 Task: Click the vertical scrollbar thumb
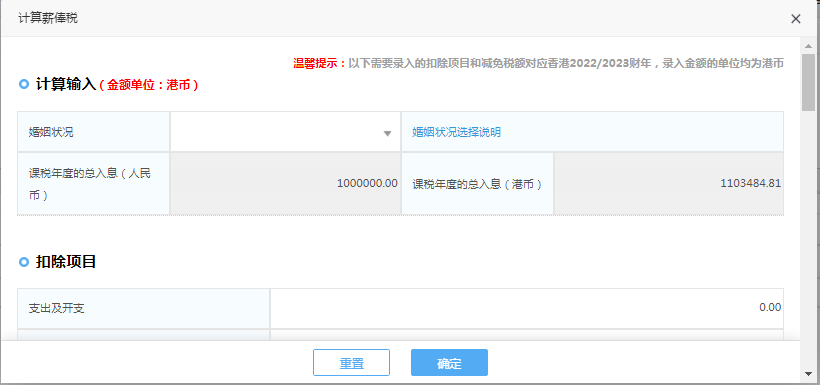click(x=808, y=82)
